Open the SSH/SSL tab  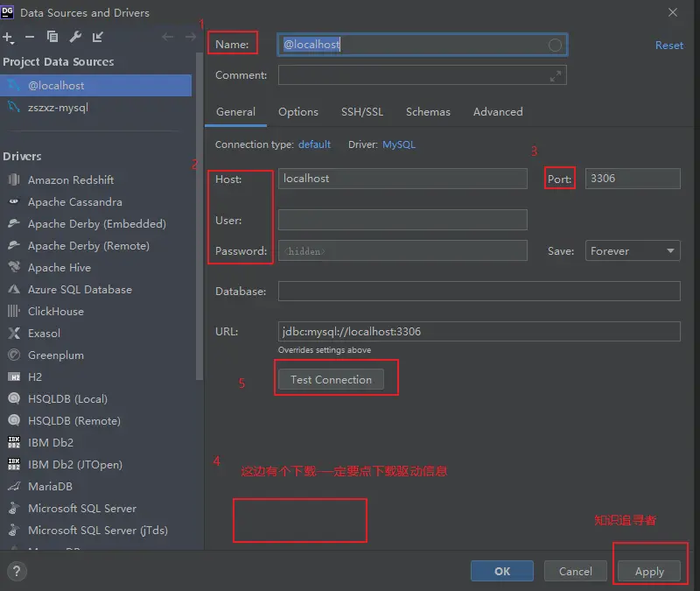tap(362, 112)
